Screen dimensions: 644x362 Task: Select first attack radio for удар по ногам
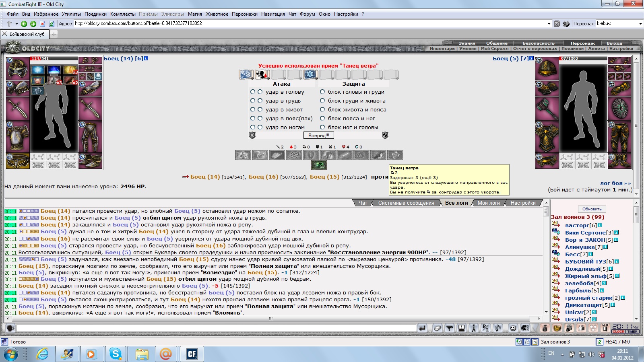click(253, 127)
